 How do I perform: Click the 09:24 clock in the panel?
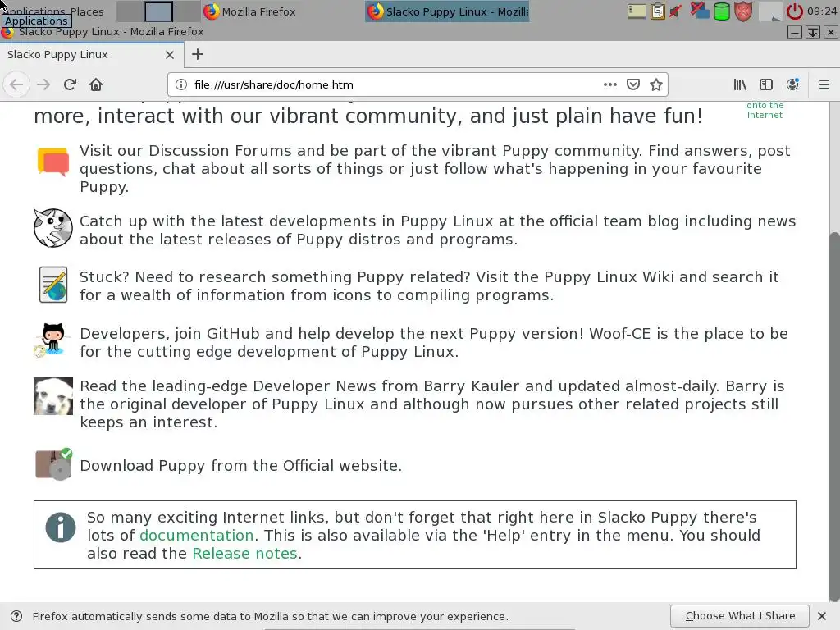822,11
